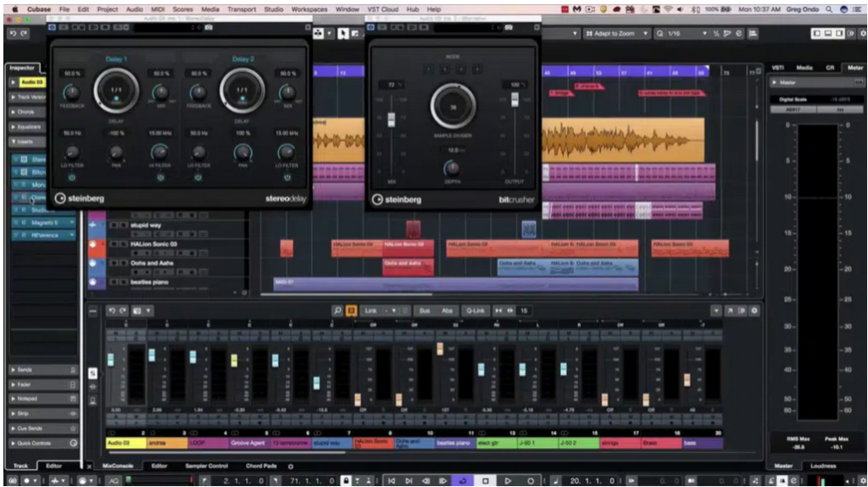This screenshot has height=487, width=868.
Task: Click the beatles piano track name
Action: pos(149,282)
